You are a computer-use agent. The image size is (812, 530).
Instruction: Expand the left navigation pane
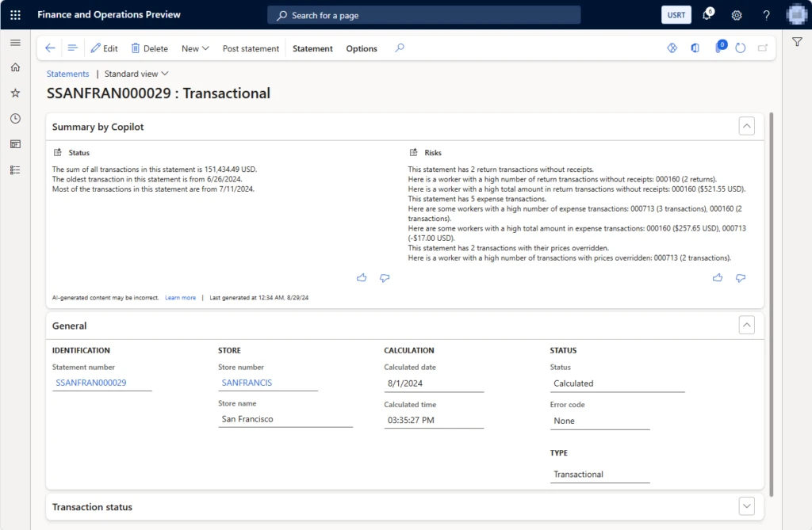point(14,43)
